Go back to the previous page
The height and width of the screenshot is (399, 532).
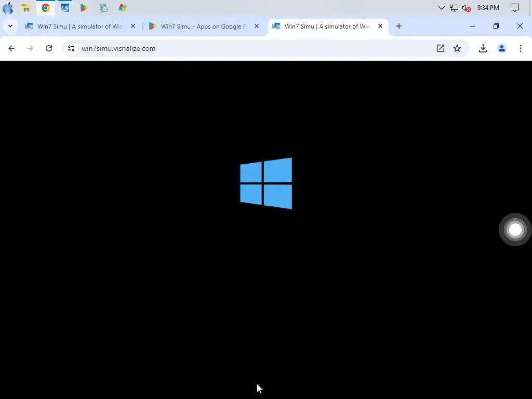point(11,48)
